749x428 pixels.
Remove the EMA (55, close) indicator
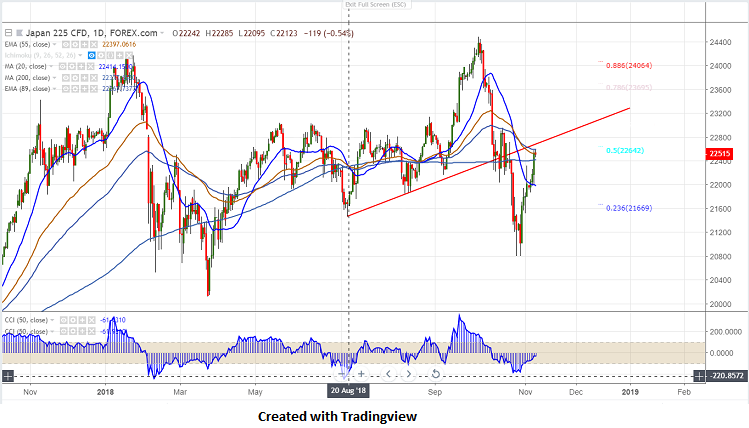tap(94, 44)
